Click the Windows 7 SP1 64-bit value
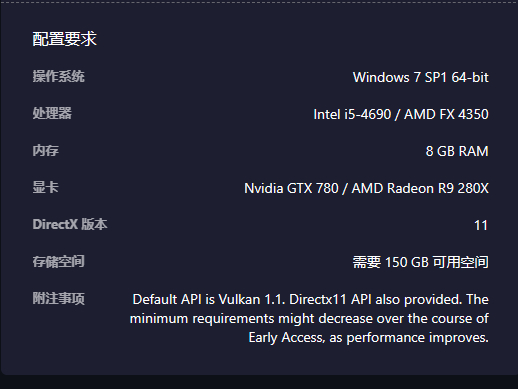 pos(421,77)
